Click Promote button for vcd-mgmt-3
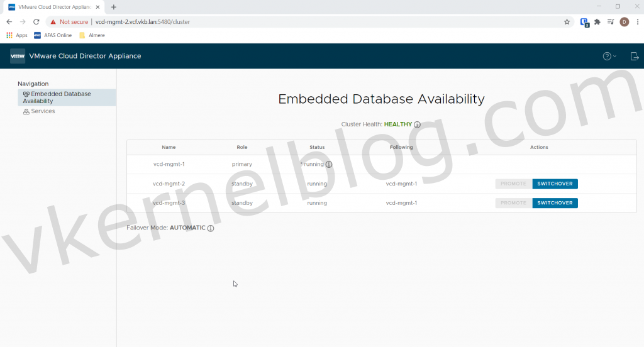The image size is (644, 347). tap(513, 203)
